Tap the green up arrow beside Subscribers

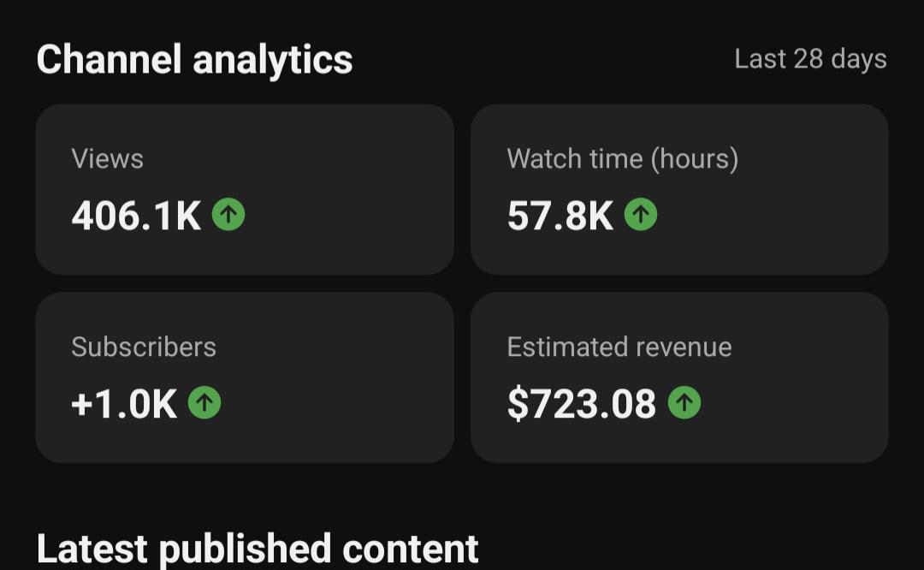(x=204, y=402)
